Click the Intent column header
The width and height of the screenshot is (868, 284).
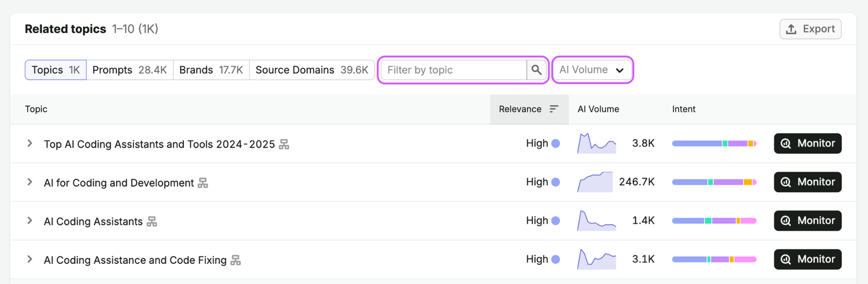(x=684, y=109)
